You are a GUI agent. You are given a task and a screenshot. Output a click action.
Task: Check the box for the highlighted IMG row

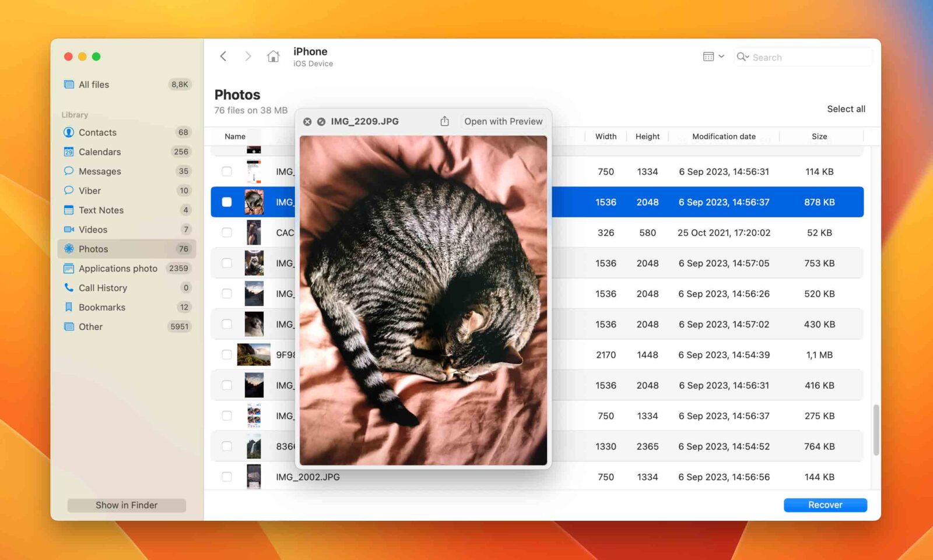click(x=227, y=202)
